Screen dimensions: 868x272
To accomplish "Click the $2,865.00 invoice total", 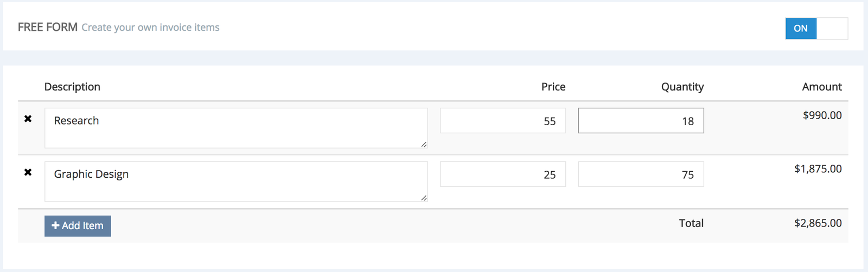I will 818,223.
